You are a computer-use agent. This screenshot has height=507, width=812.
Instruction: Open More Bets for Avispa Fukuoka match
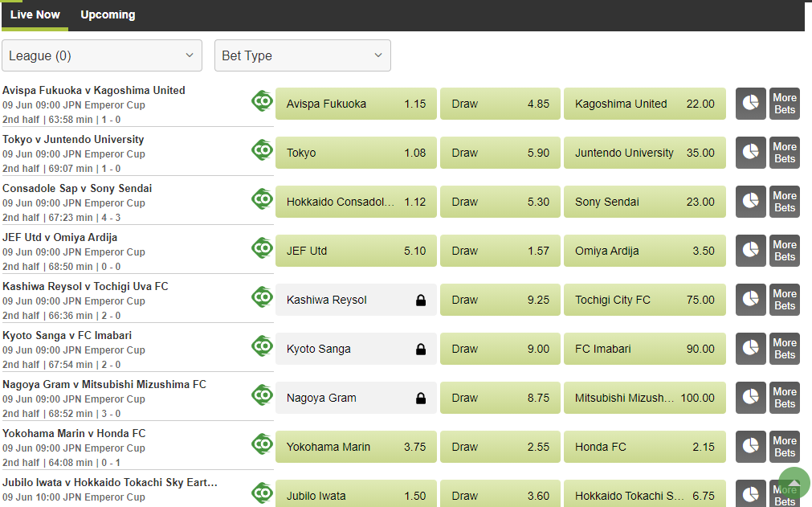coord(785,104)
